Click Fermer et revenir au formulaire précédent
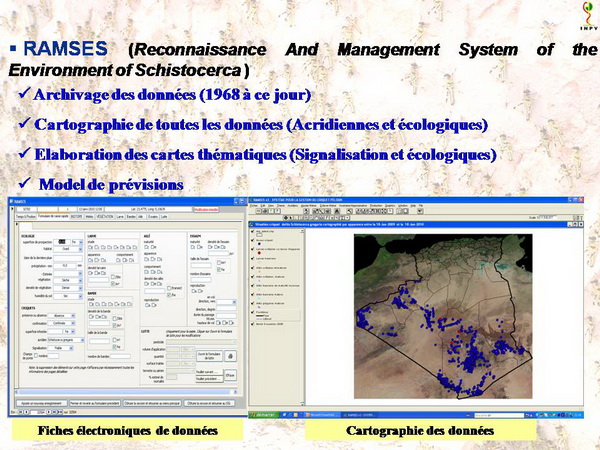This screenshot has height=450, width=600. (95, 403)
